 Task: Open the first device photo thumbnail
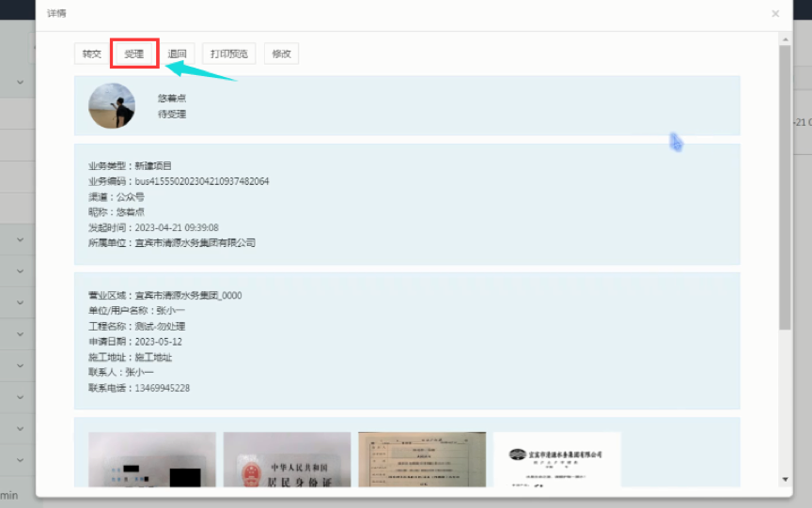tap(152, 459)
